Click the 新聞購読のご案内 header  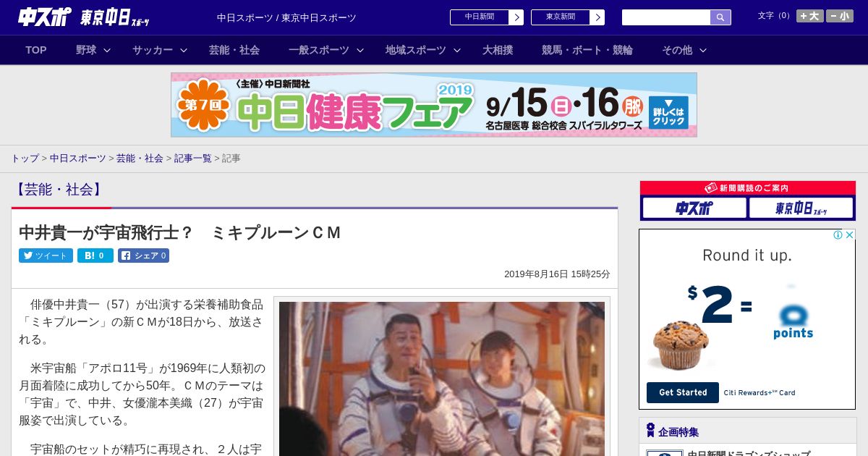click(748, 187)
